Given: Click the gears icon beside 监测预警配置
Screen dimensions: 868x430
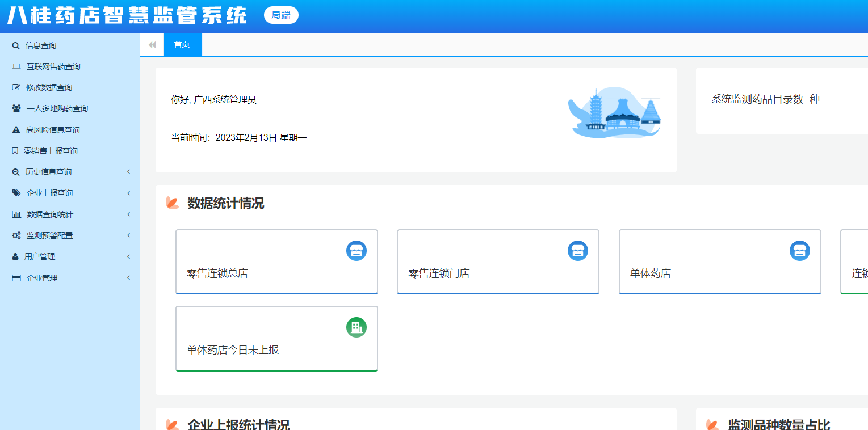Looking at the screenshot, I should click(x=16, y=235).
